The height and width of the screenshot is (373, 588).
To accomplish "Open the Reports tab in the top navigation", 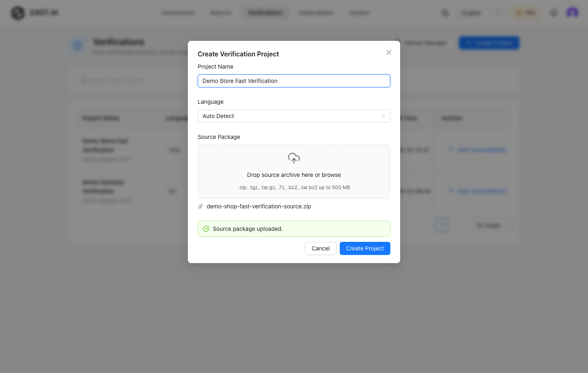I will point(220,13).
